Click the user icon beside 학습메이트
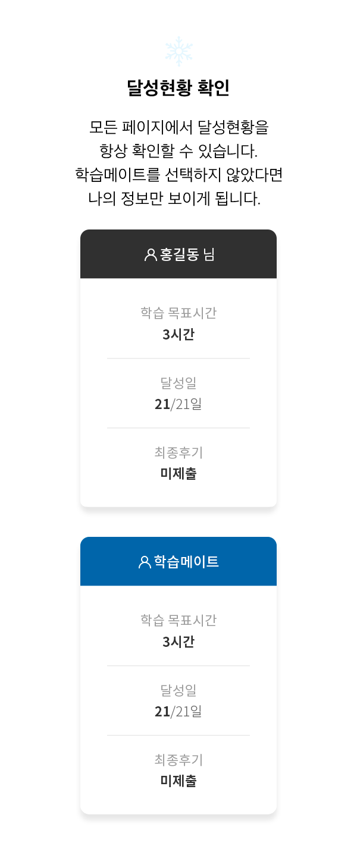This screenshot has height=868, width=357. click(145, 562)
